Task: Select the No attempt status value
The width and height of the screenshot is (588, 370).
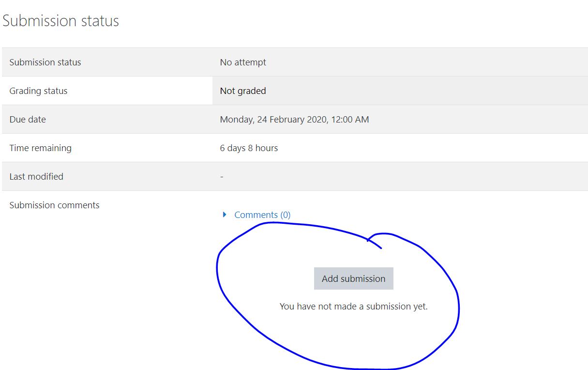Action: point(243,62)
